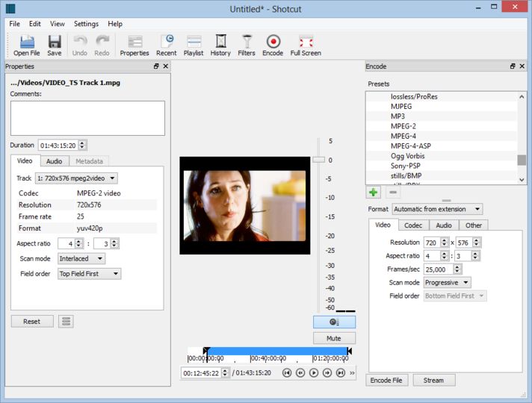Image resolution: width=532 pixels, height=403 pixels.
Task: Undock the Properties panel
Action: [156, 66]
